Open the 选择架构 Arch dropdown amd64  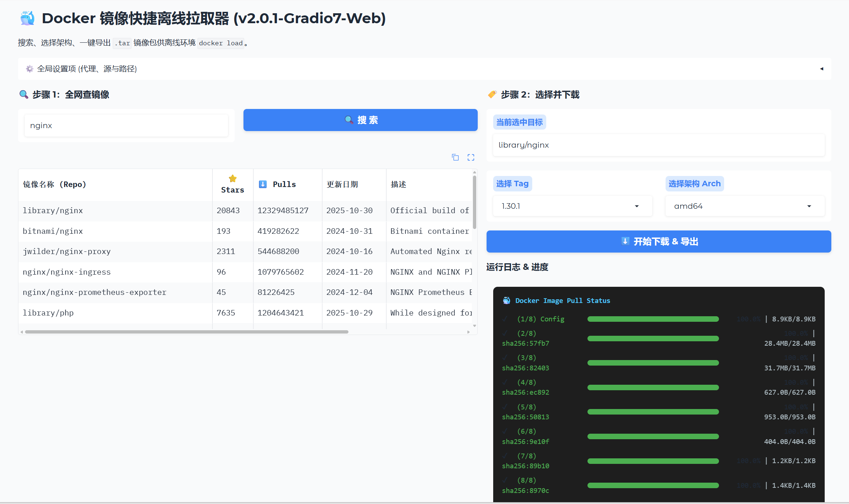[745, 206]
